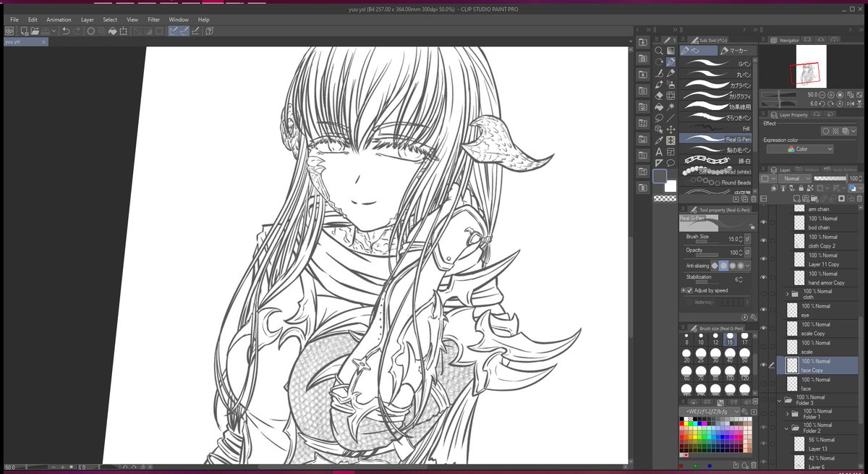Open the Save options dropdown arrow
Screen dimensions: 868x474
pyautogui.click(x=54, y=30)
